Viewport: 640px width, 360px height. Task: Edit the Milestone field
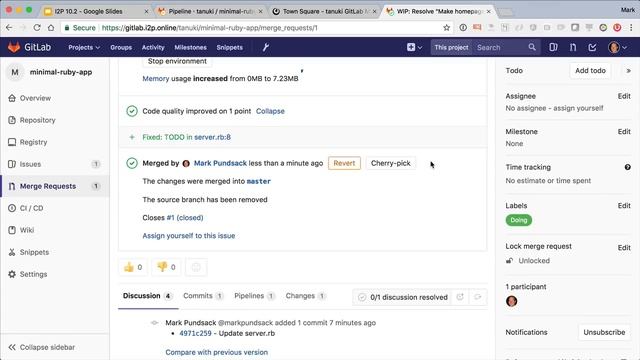click(x=624, y=132)
